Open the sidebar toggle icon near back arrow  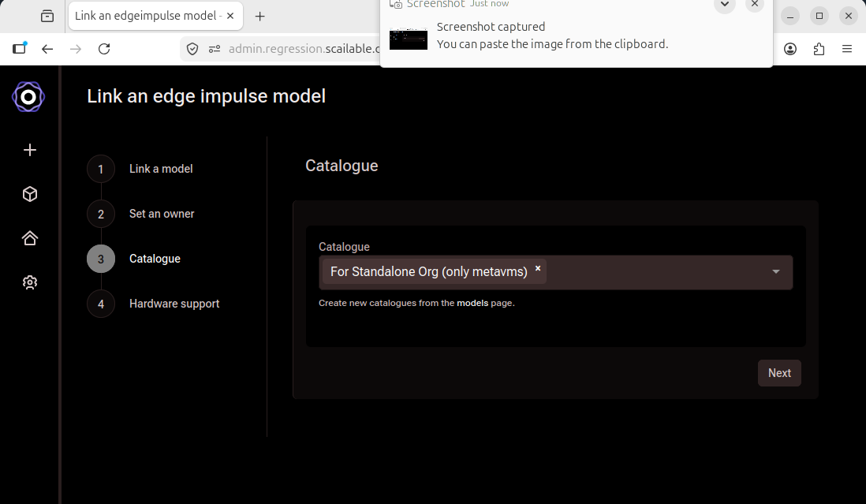coord(20,48)
